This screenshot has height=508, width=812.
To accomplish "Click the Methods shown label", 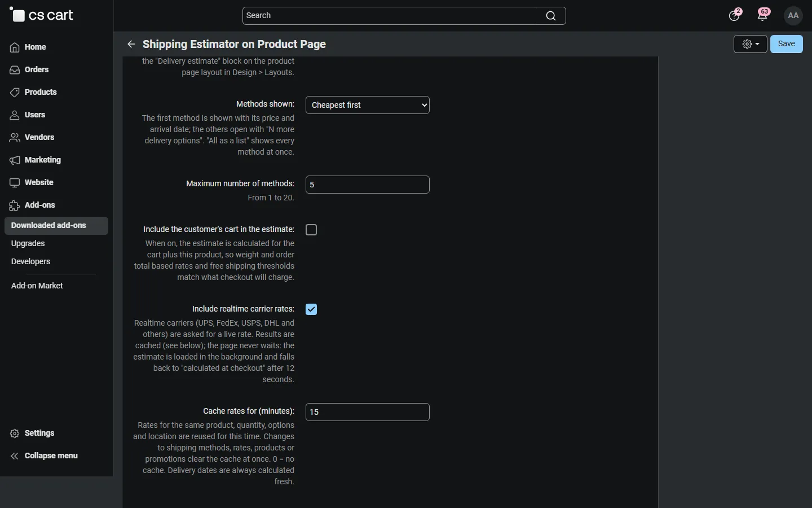I will (265, 104).
